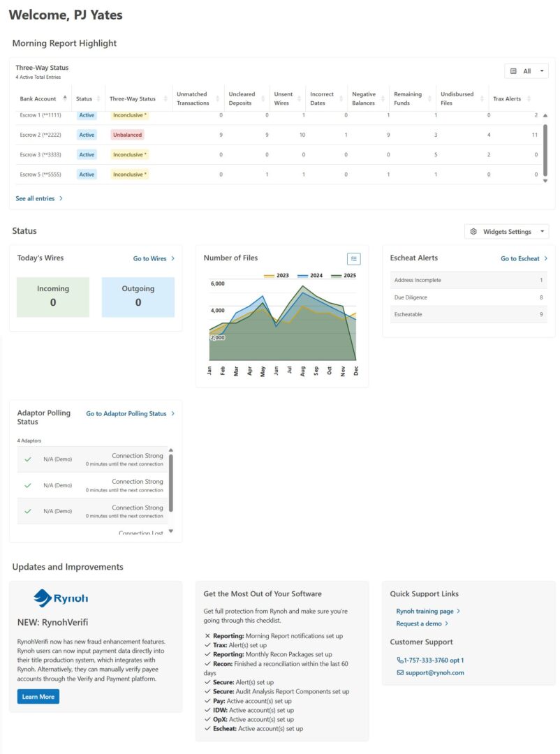The width and height of the screenshot is (560, 754).
Task: Click Inconclusive badge for Escrow 5
Action: [129, 175]
